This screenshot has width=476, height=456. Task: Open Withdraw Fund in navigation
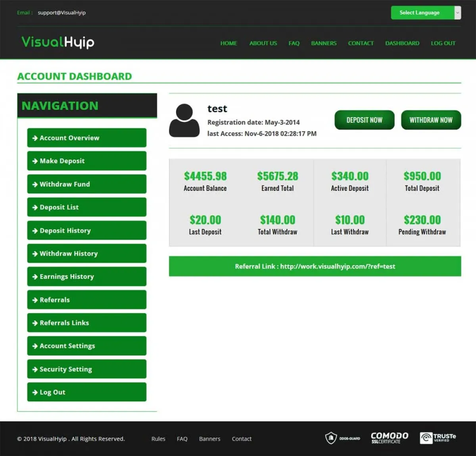(x=86, y=184)
